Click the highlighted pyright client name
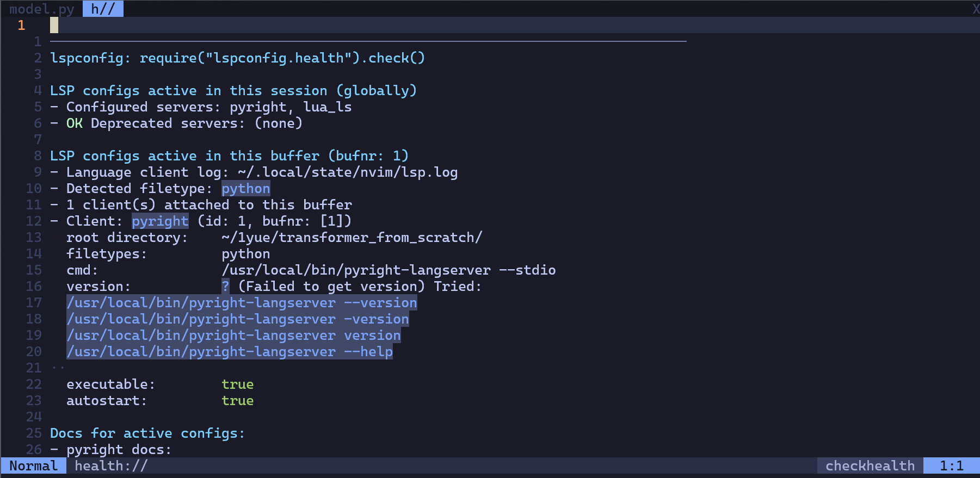 (x=160, y=221)
